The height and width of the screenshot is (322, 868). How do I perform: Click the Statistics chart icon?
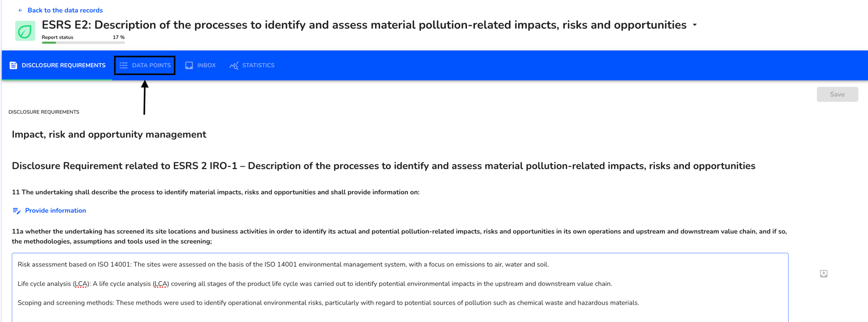pos(234,65)
